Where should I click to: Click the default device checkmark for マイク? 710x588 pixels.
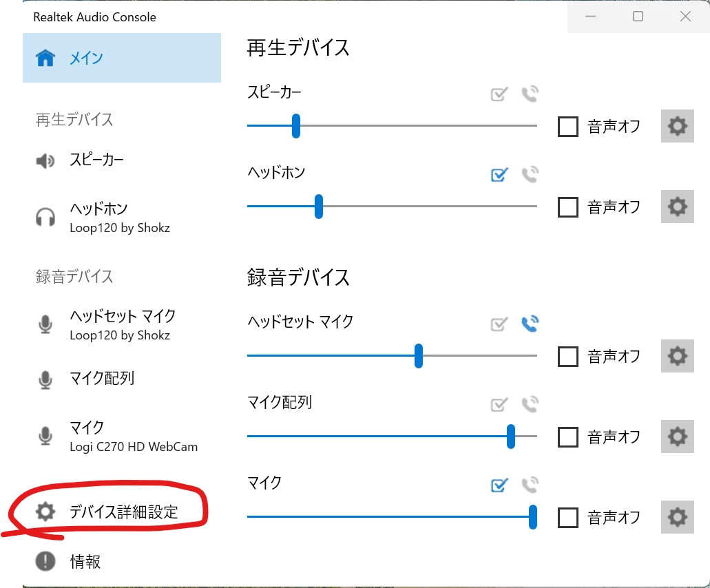point(499,485)
